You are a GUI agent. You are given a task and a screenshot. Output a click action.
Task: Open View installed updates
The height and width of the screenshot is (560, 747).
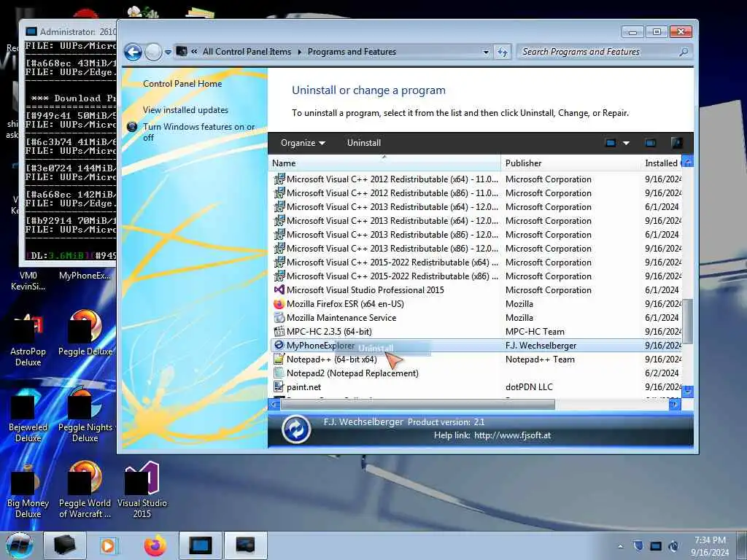[x=185, y=110]
